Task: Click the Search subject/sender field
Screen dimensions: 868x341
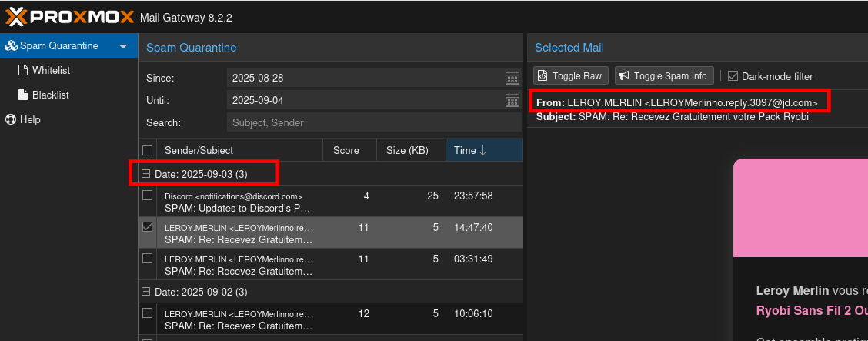Action: tap(374, 122)
